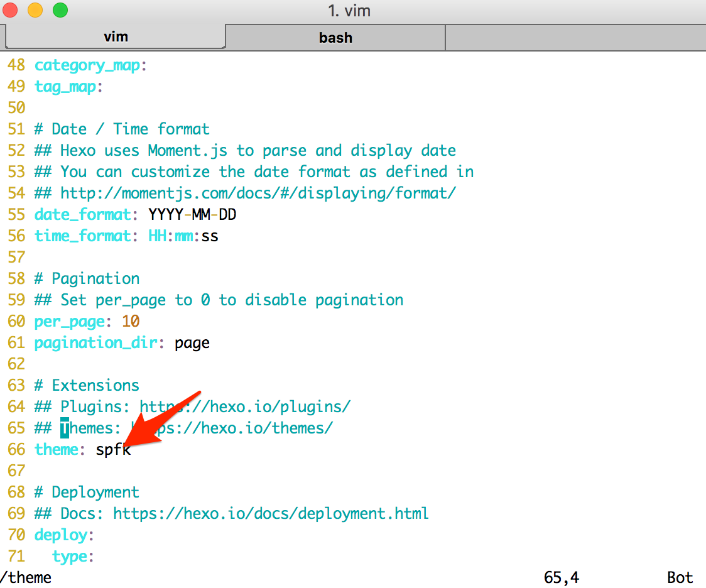This screenshot has width=706, height=588.
Task: Click the 'You can customize' comment line
Action: 254,172
